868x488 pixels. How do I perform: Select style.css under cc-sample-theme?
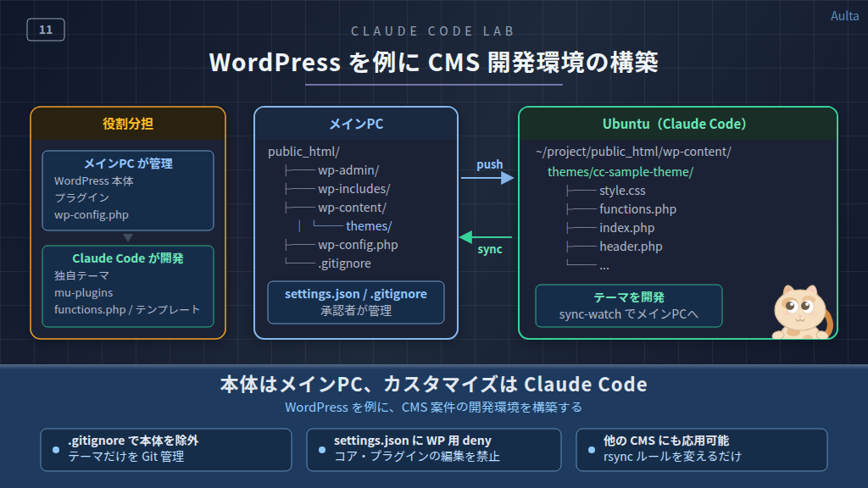[622, 191]
